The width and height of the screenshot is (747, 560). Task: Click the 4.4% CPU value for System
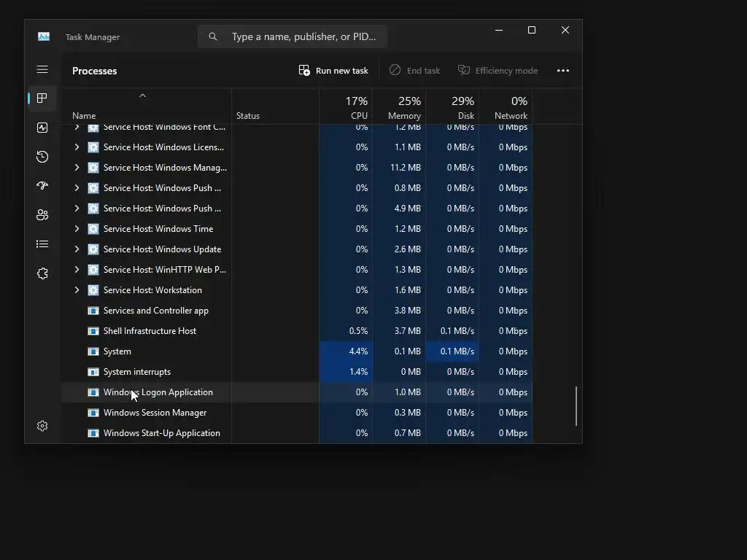click(358, 351)
